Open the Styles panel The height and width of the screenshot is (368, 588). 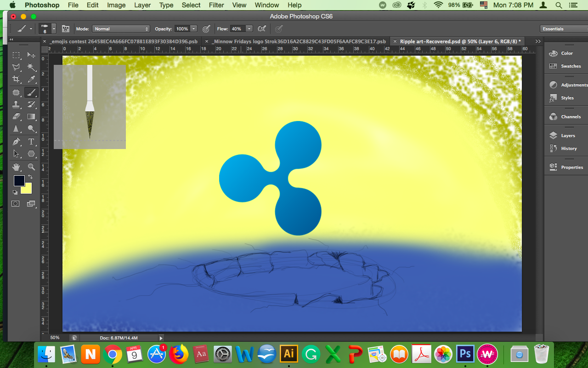click(x=566, y=98)
